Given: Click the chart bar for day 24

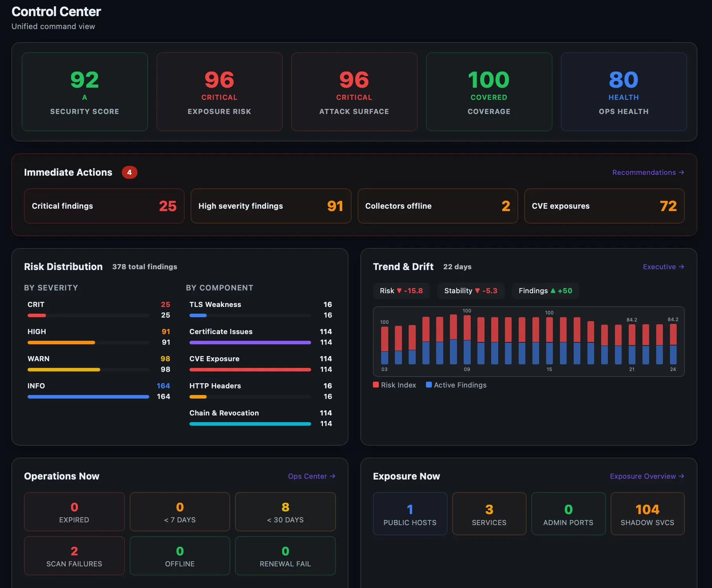Looking at the screenshot, I should coord(673,344).
